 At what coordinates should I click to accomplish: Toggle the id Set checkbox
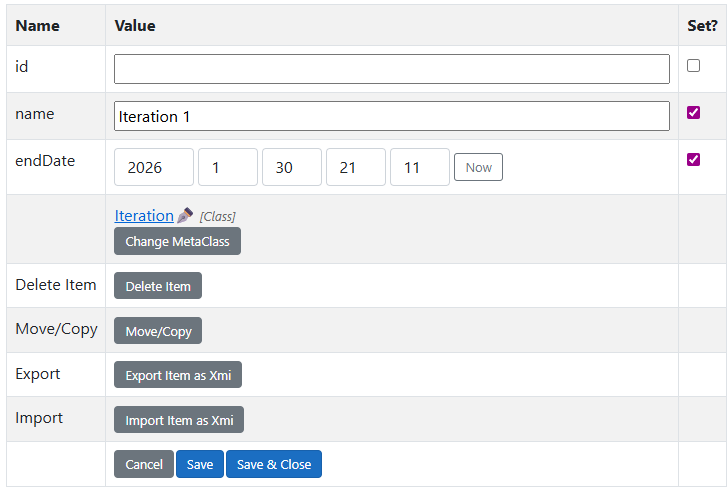tap(693, 66)
